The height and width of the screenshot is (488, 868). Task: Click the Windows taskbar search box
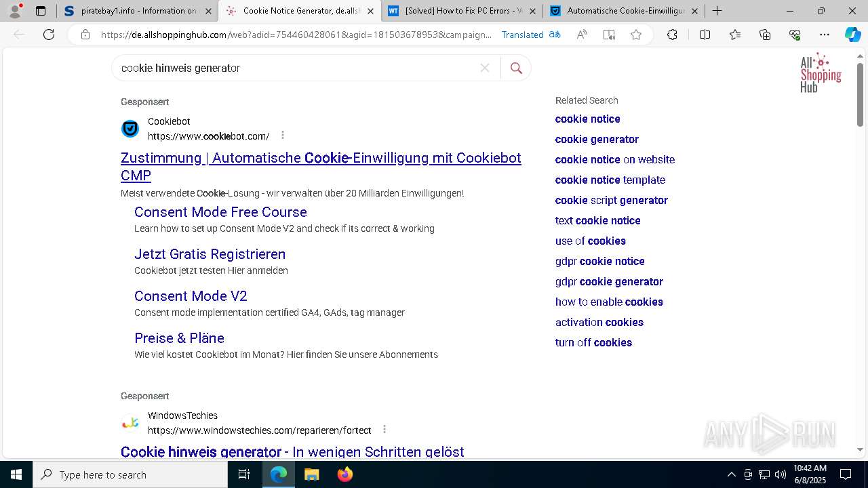tap(130, 474)
